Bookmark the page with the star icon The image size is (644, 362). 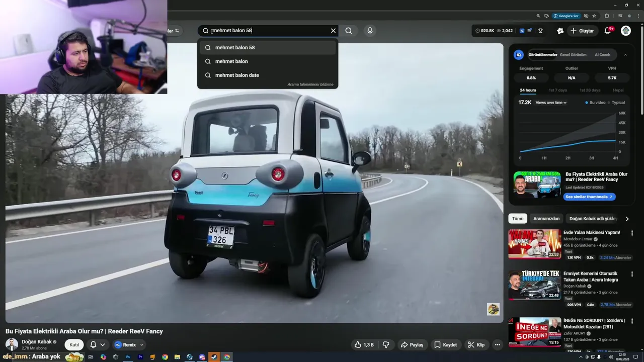594,16
